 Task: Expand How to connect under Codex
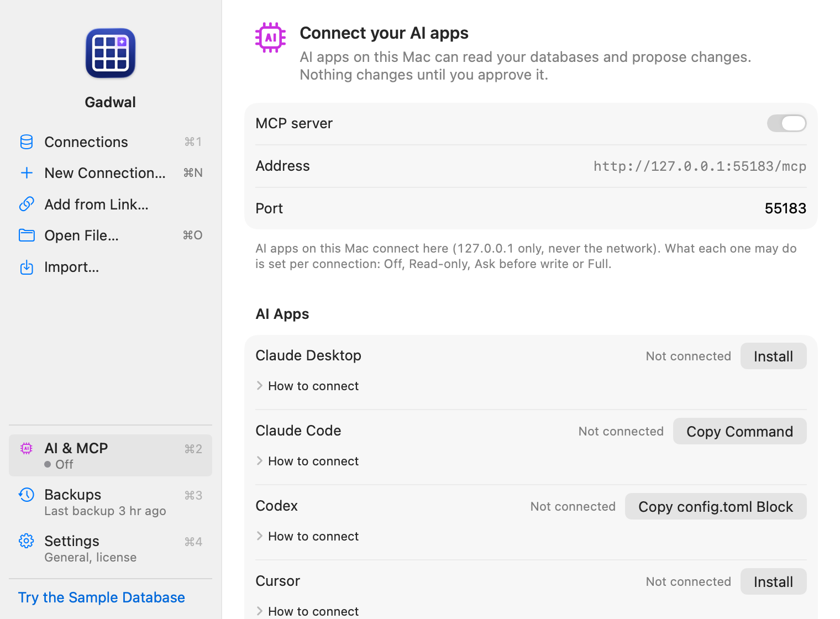click(308, 536)
